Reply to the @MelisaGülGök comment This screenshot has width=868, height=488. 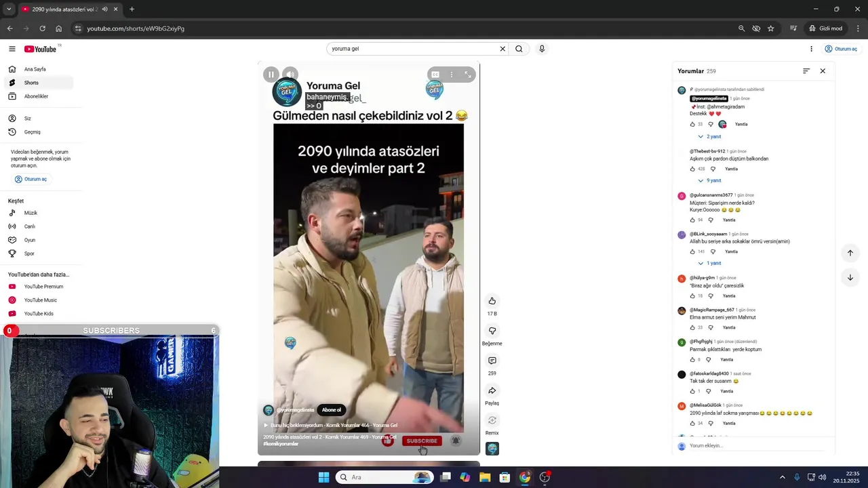click(729, 424)
